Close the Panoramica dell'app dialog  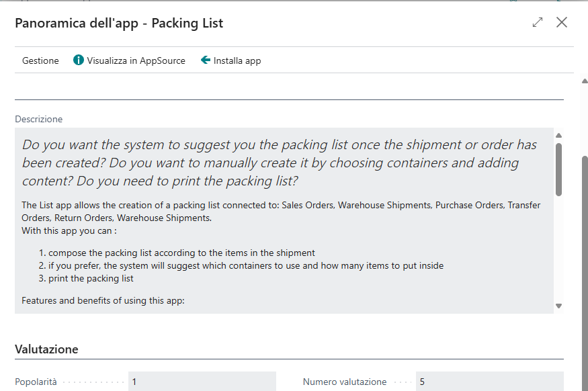[x=562, y=22]
